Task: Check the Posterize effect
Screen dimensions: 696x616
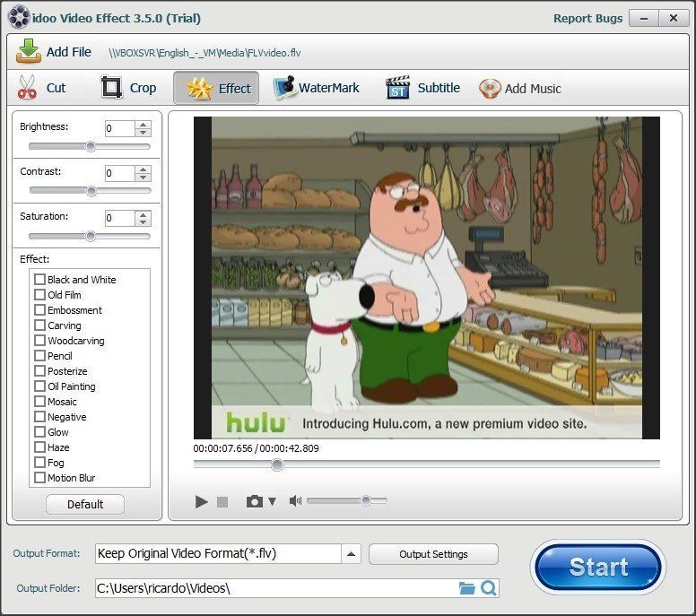Action: pyautogui.click(x=40, y=371)
